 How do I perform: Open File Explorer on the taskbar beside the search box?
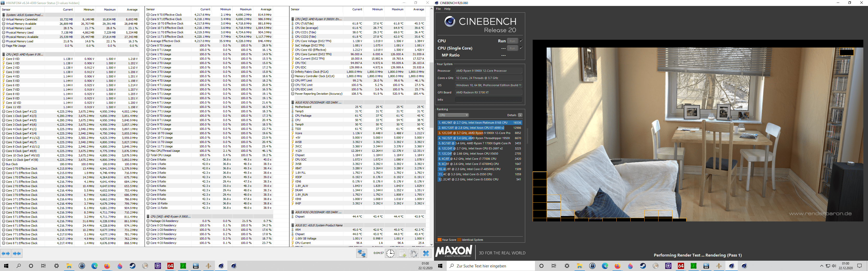tap(579, 266)
